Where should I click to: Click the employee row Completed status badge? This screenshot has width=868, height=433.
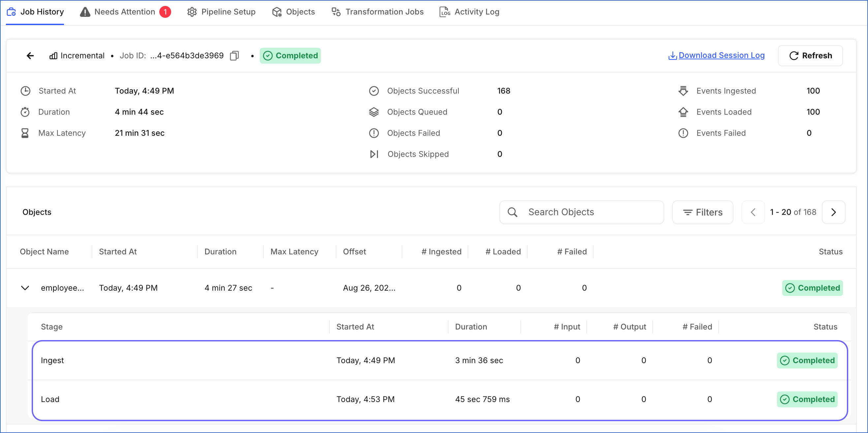coord(812,288)
